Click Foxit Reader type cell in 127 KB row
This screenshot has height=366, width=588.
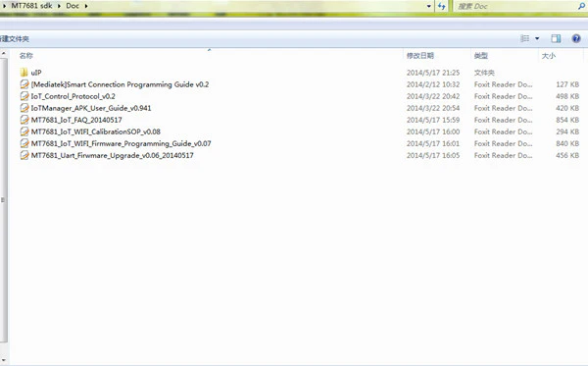click(503, 84)
